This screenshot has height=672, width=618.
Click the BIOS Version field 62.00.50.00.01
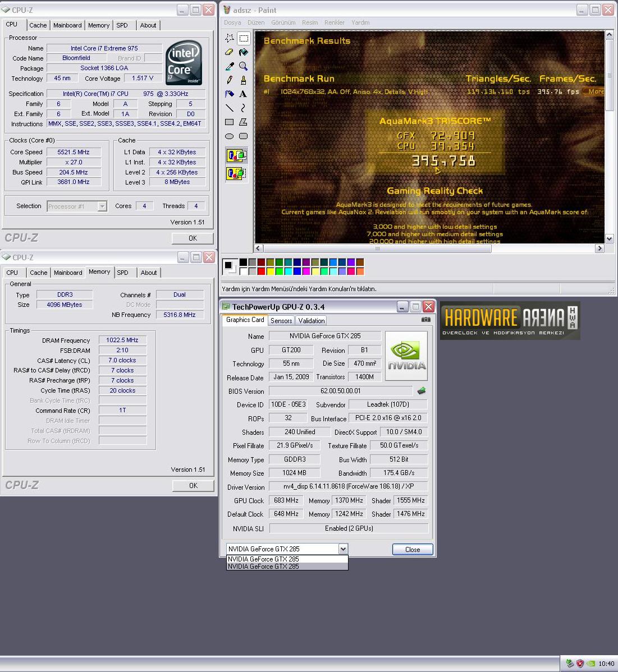point(341,391)
